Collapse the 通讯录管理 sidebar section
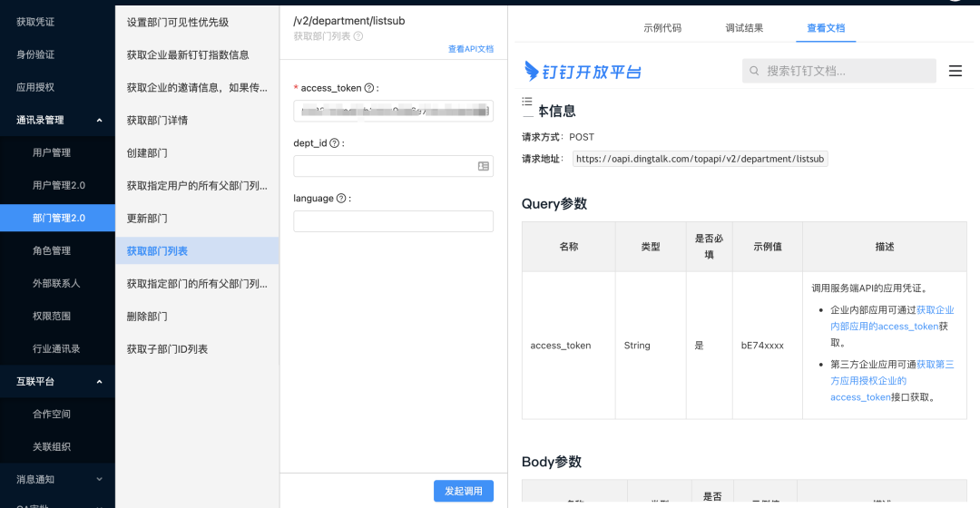Screen dimensions: 980x508 (x=99, y=120)
